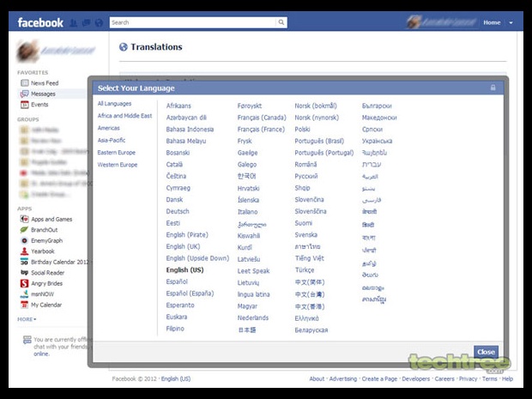532x399 pixels.
Task: Choose Español (España) language
Action: point(190,293)
